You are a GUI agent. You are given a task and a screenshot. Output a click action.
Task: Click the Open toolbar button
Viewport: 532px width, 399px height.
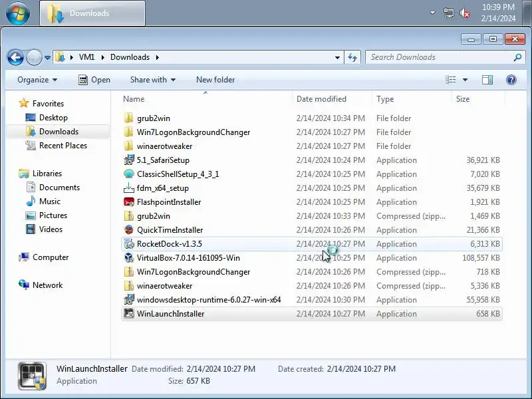(94, 80)
